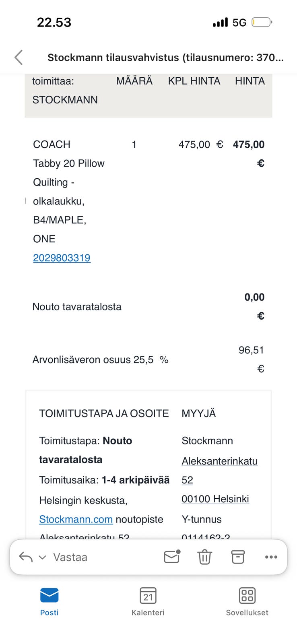Tap the street number 52 link
The image size is (297, 644).
click(x=188, y=480)
